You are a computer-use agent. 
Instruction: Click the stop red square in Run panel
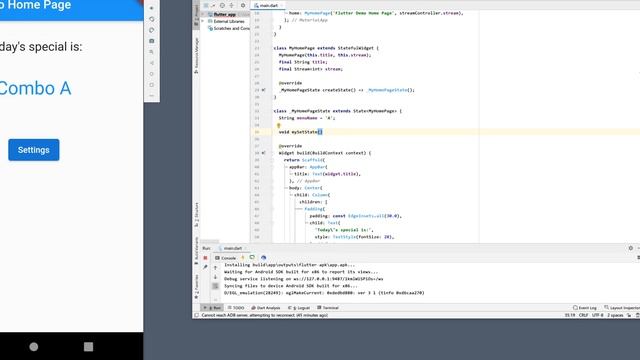205,258
